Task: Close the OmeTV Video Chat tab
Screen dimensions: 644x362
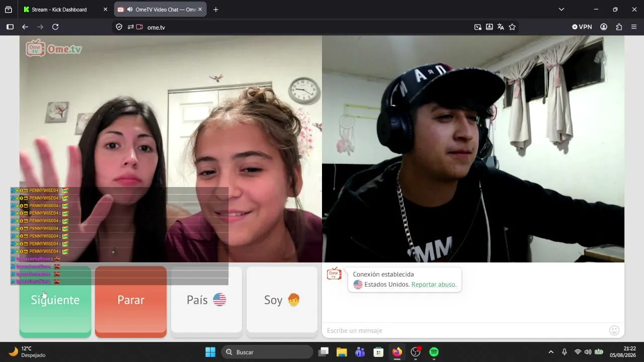Action: pos(200,10)
